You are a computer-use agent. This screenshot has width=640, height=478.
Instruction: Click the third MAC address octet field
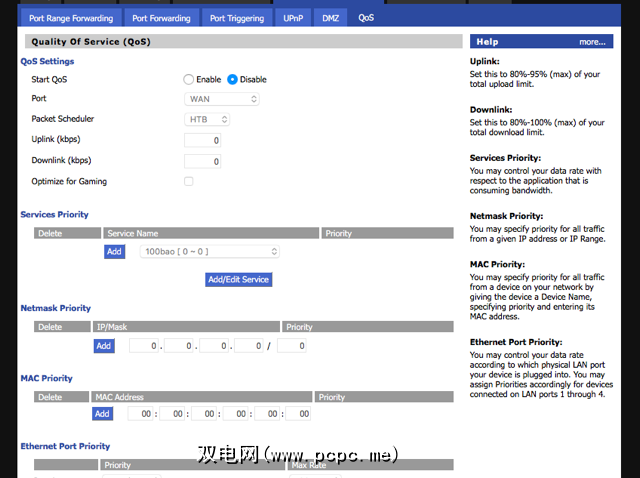pos(204,414)
